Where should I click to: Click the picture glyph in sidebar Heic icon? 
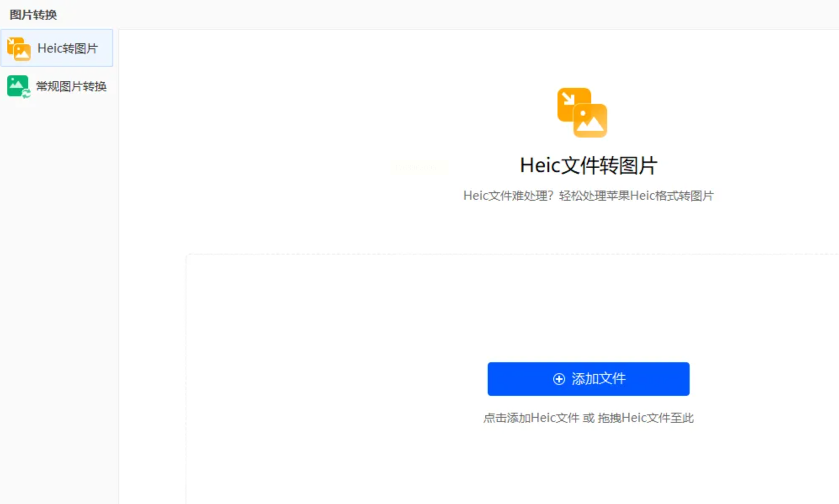tap(22, 53)
